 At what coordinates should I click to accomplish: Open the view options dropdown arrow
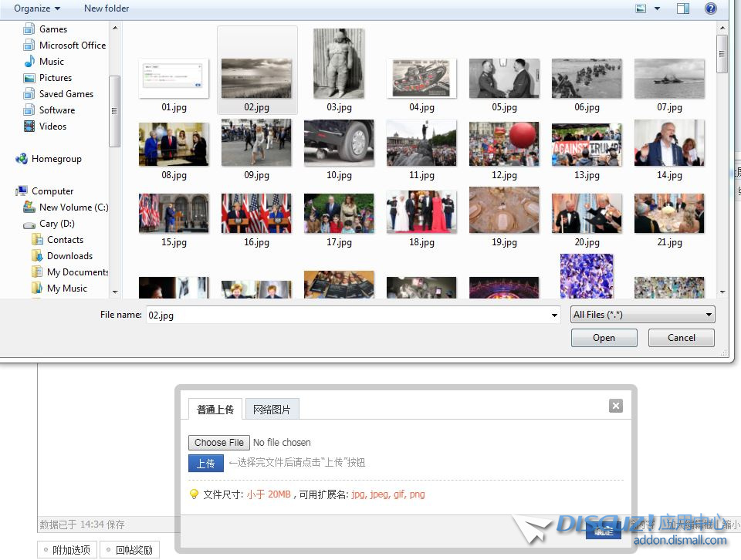pos(658,8)
